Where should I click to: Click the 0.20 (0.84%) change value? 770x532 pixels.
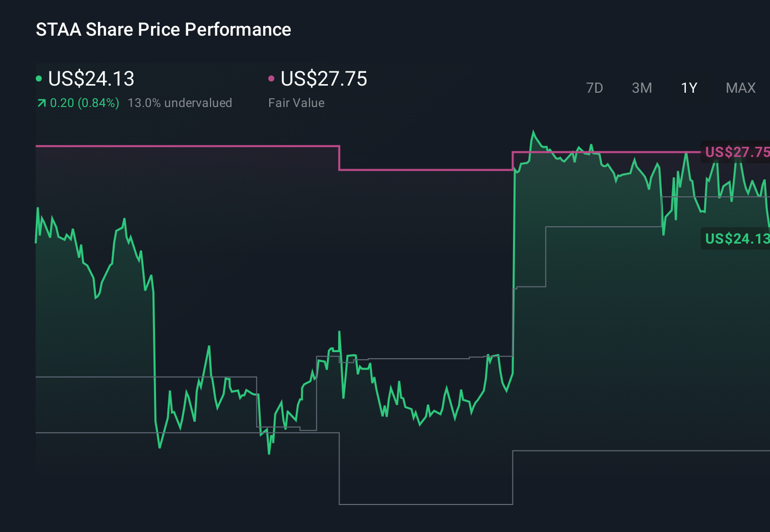pyautogui.click(x=84, y=102)
